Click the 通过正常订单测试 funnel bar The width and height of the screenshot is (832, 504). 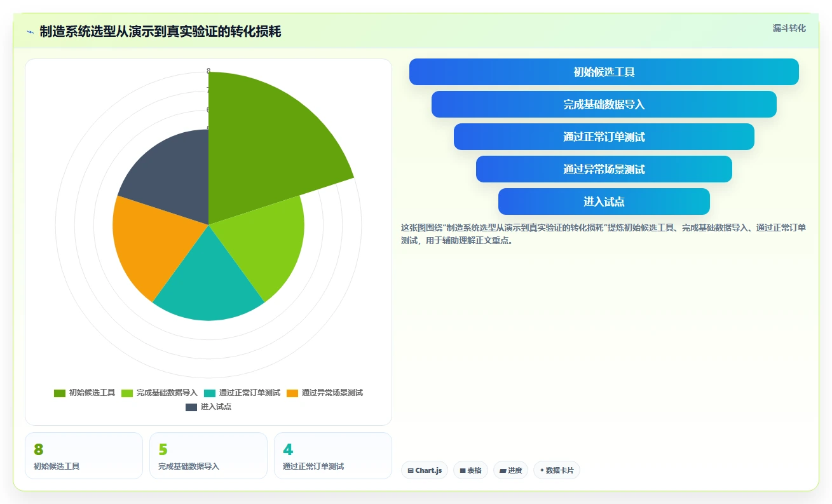click(x=604, y=137)
